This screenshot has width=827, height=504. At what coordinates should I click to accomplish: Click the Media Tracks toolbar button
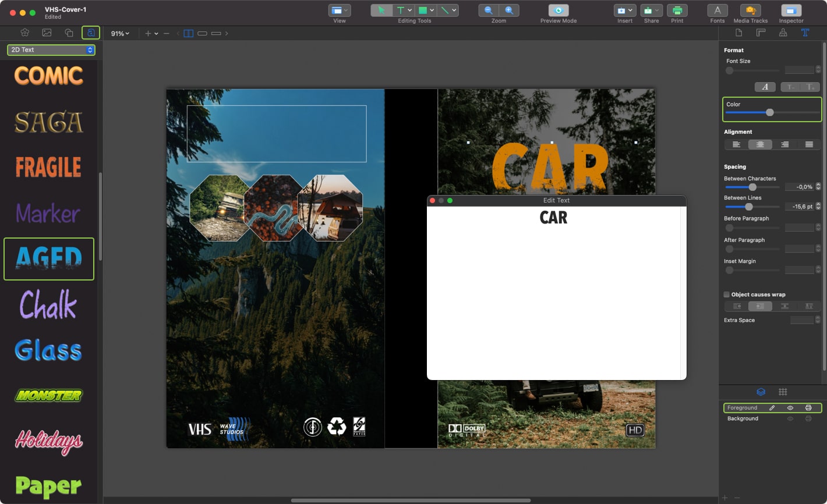click(x=750, y=12)
